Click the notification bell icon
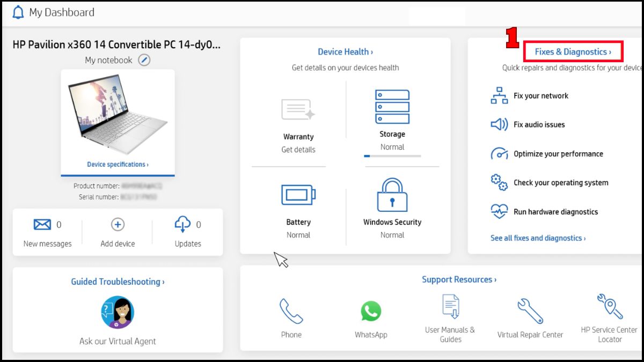Screen dimensions: 644x362 18,12
